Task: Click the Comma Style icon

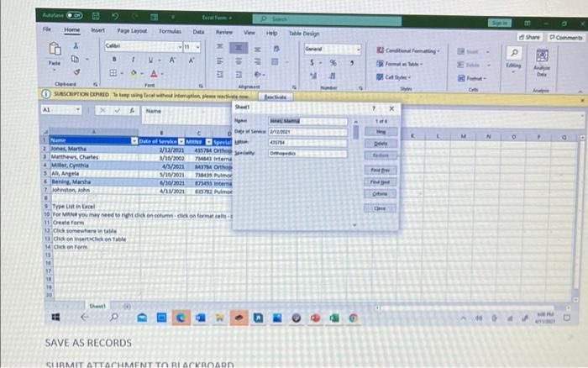Action: pos(351,63)
